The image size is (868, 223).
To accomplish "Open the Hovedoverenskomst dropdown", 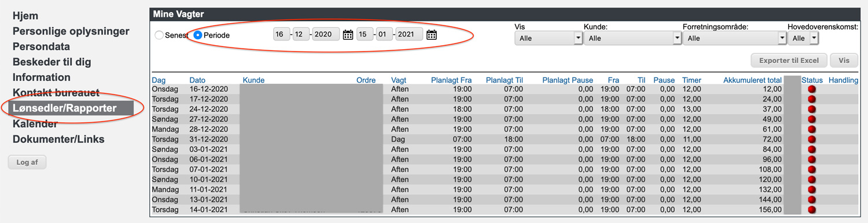I will click(x=803, y=38).
